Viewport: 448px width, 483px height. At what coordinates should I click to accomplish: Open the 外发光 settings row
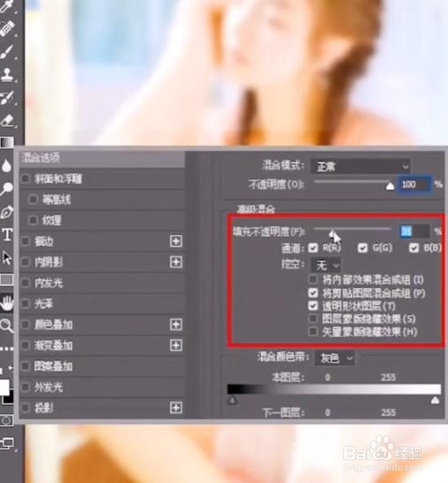[101, 387]
